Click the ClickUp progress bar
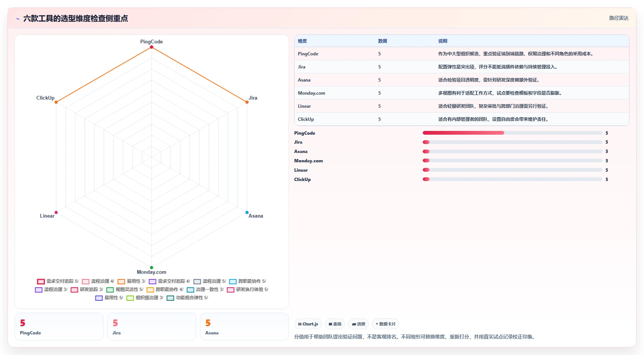This screenshot has height=355, width=644. click(512, 179)
